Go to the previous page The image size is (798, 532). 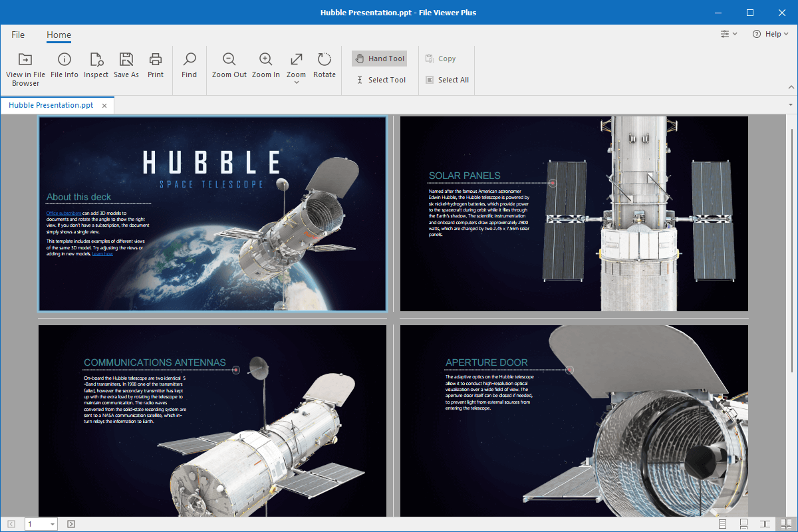(x=11, y=525)
